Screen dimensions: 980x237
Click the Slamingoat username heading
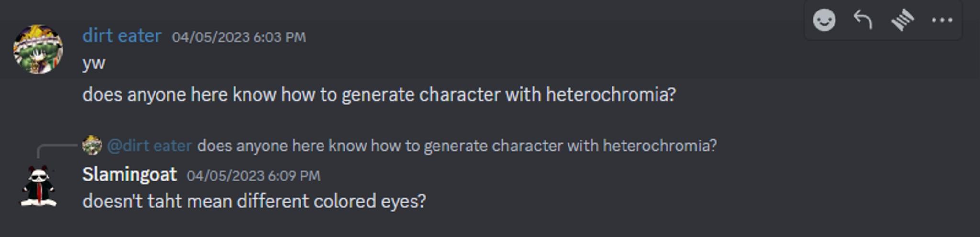click(x=129, y=174)
